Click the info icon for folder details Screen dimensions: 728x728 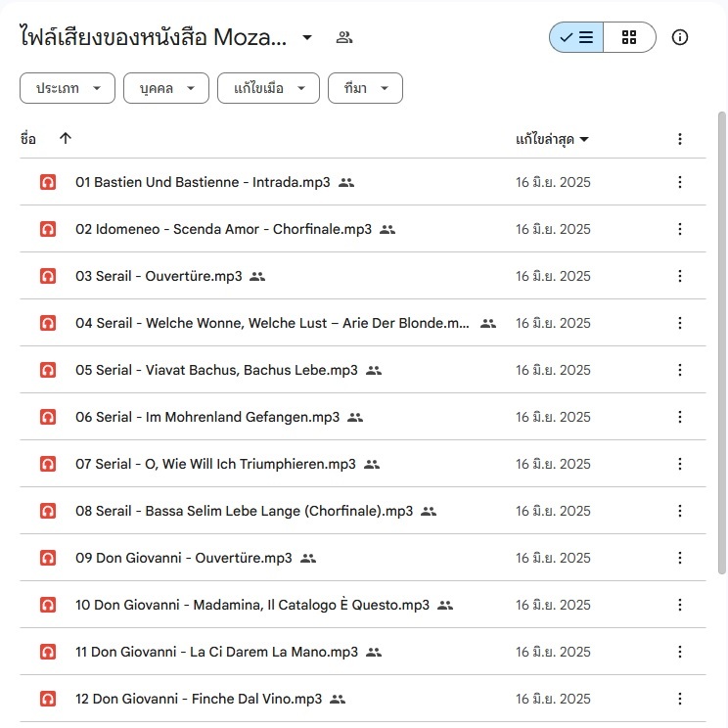680,37
